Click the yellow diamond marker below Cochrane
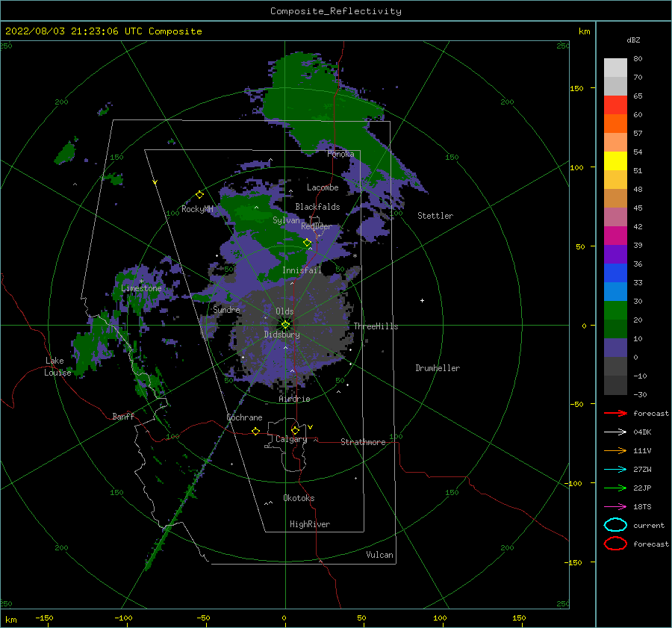This screenshot has height=628, width=672. point(256,432)
